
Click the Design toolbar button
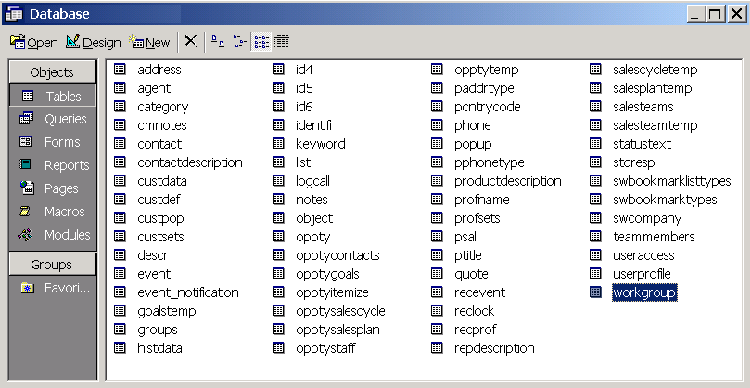(x=93, y=42)
